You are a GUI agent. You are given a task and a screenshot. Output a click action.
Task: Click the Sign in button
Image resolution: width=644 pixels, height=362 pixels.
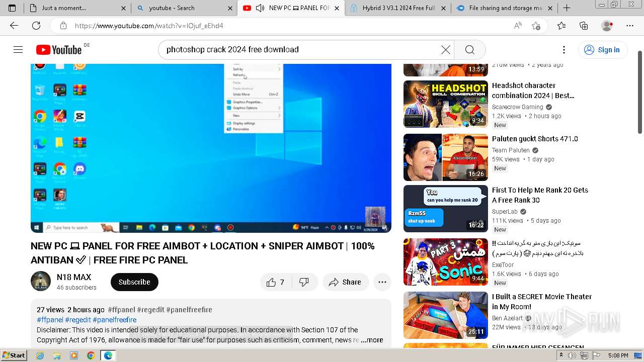(x=602, y=49)
